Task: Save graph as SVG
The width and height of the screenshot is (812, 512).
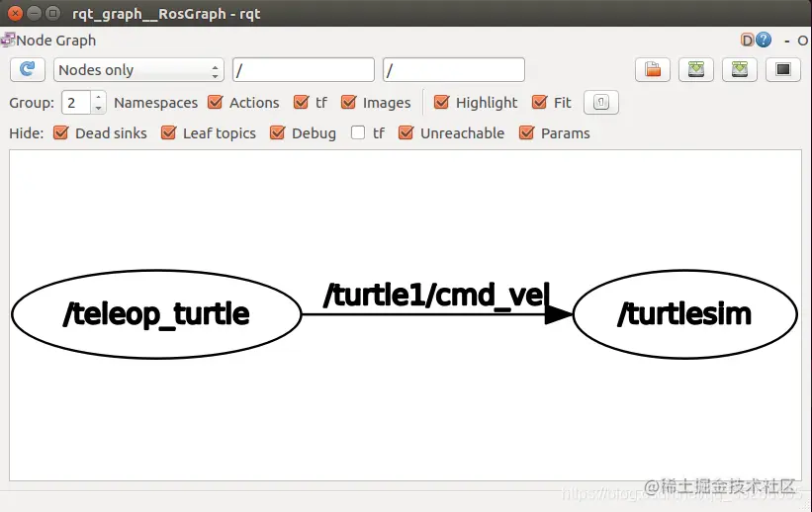Action: click(x=740, y=69)
